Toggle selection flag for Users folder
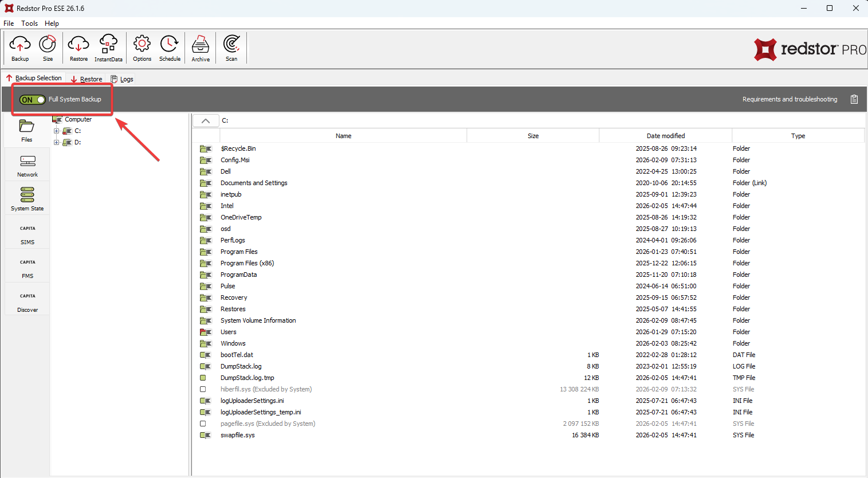Screen dimensions: 868x478 [x=205, y=332]
